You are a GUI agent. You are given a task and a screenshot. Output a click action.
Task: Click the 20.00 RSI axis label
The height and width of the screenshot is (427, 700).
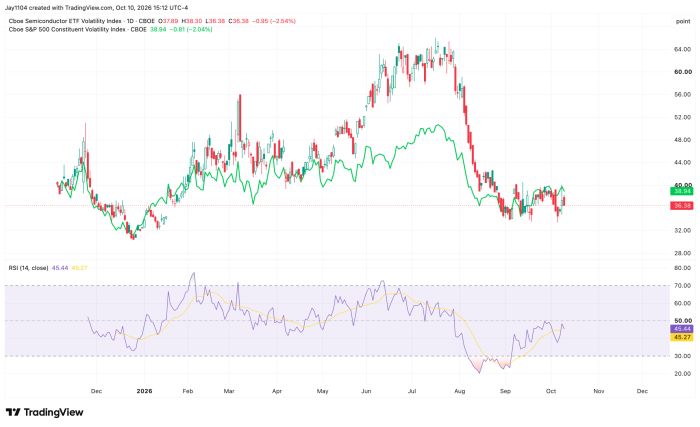pyautogui.click(x=683, y=374)
